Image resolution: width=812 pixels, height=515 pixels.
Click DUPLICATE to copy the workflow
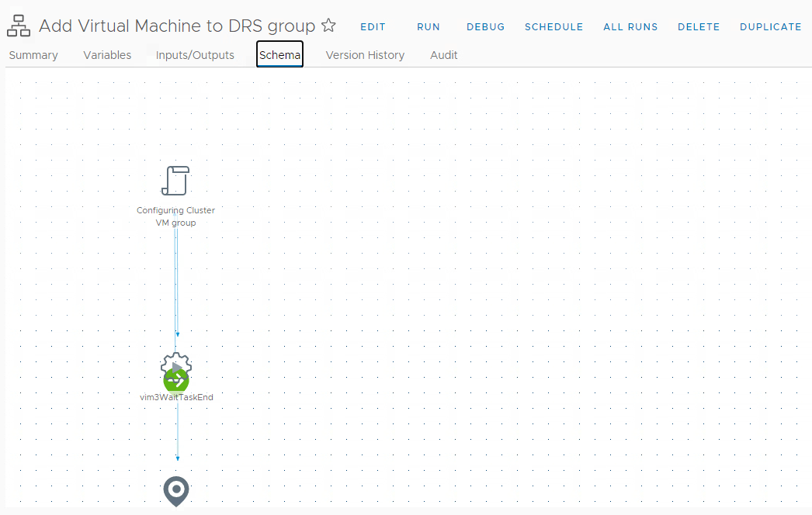771,27
